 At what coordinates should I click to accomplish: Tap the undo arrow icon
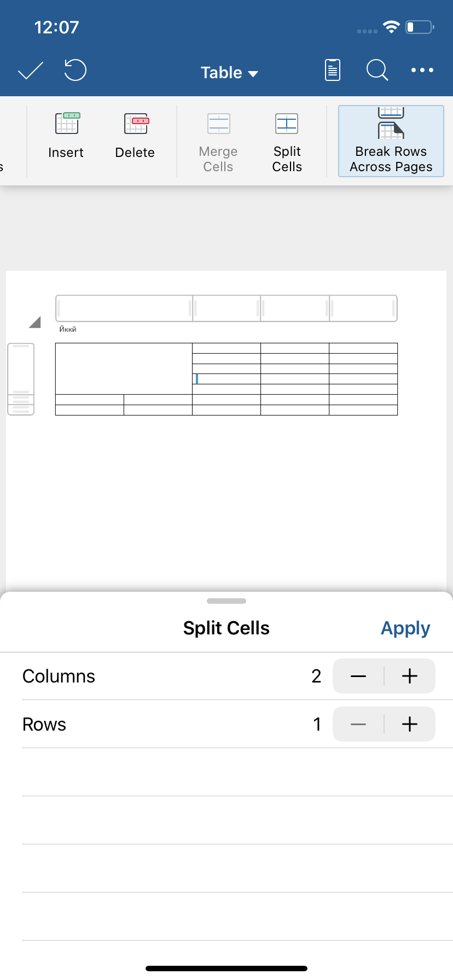(75, 70)
